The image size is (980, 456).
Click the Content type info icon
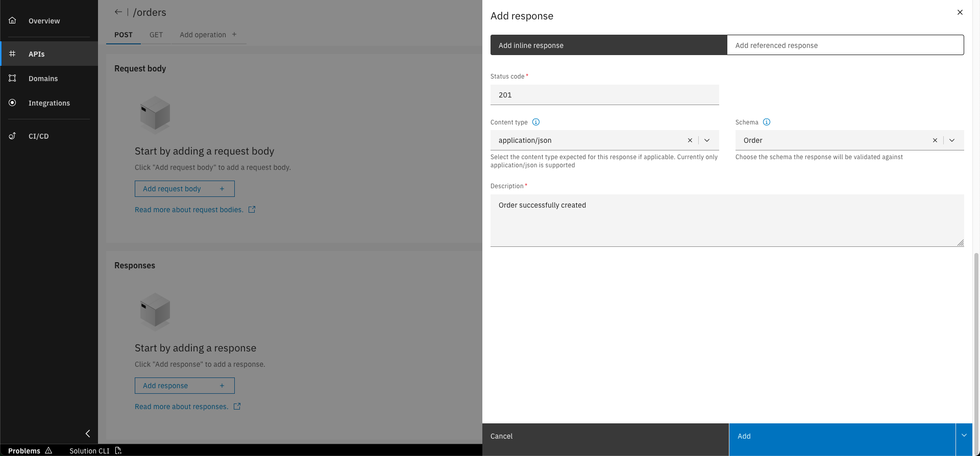(536, 122)
